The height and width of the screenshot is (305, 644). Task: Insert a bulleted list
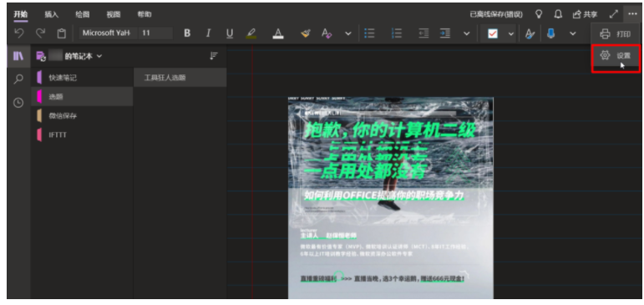[370, 33]
